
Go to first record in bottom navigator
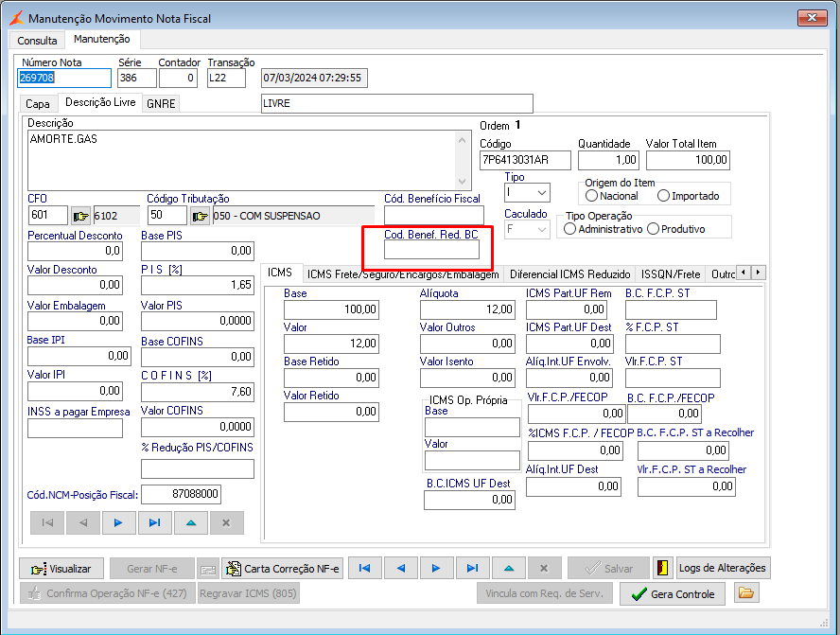click(364, 568)
